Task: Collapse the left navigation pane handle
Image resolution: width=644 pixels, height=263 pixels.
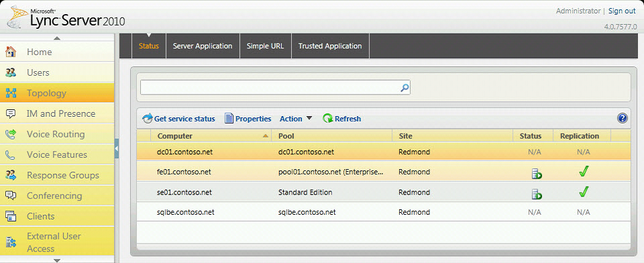Action: [117, 148]
